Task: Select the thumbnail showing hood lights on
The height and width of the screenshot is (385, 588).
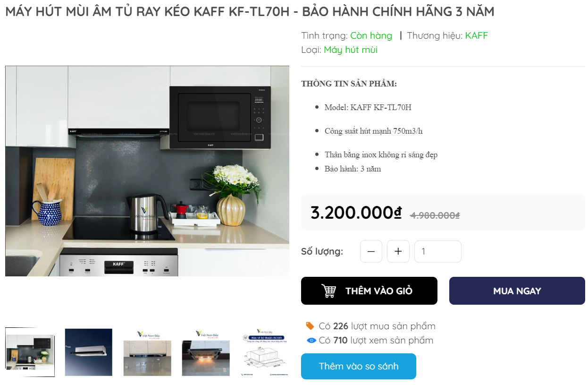Action: [206, 352]
